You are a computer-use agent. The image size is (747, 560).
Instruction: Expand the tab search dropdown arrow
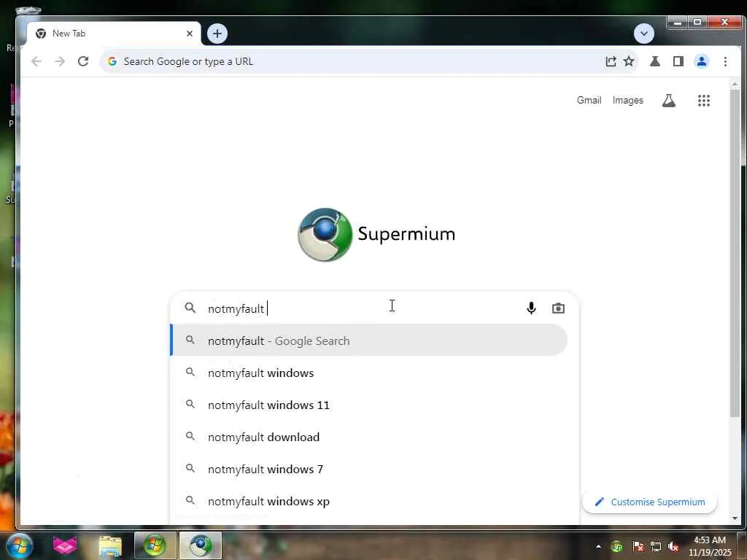click(x=644, y=34)
